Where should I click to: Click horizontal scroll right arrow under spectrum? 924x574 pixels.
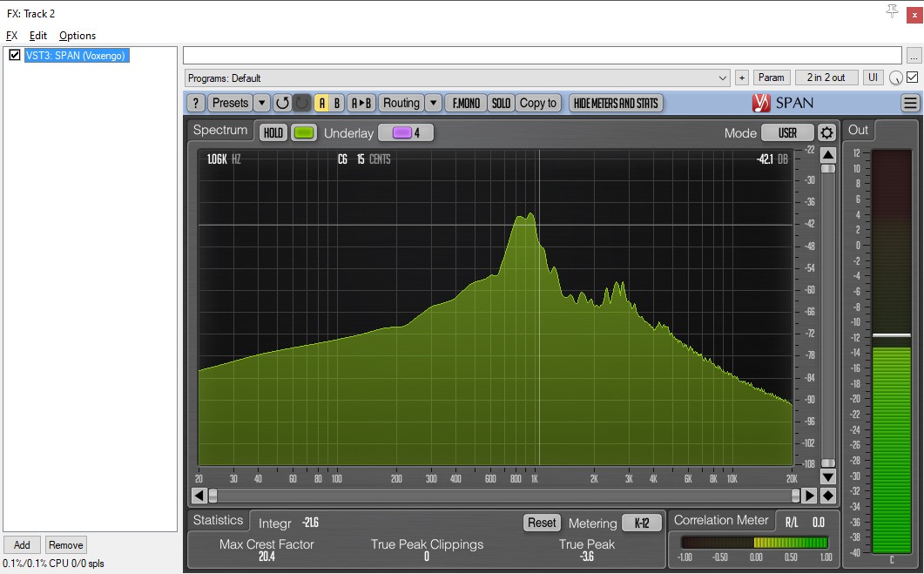click(x=810, y=496)
